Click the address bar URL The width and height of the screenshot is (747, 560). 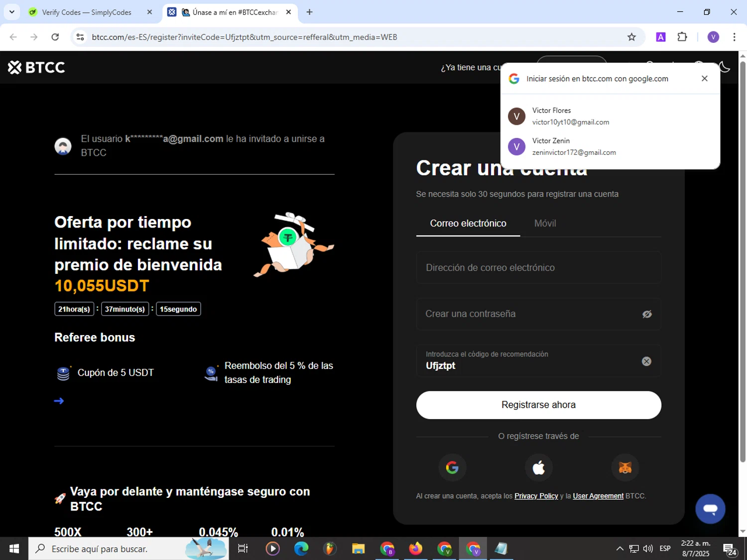tap(245, 37)
